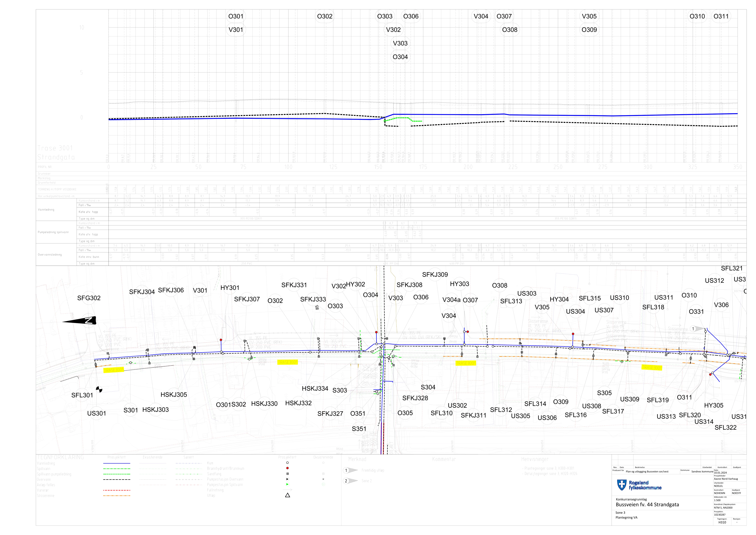Viewport: 756px width, 535px height.
Task: Click the Rogaland fylkeskommune shield logo
Action: tap(622, 485)
